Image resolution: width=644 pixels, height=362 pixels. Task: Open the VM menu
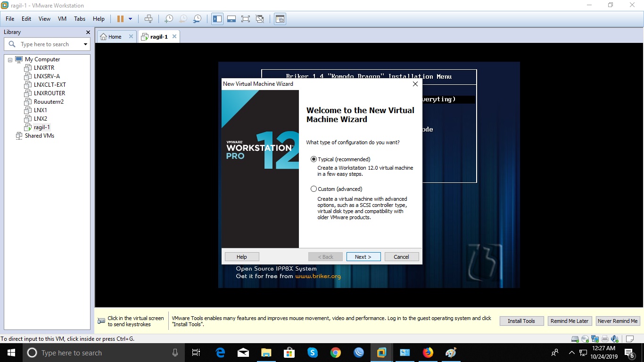point(62,19)
